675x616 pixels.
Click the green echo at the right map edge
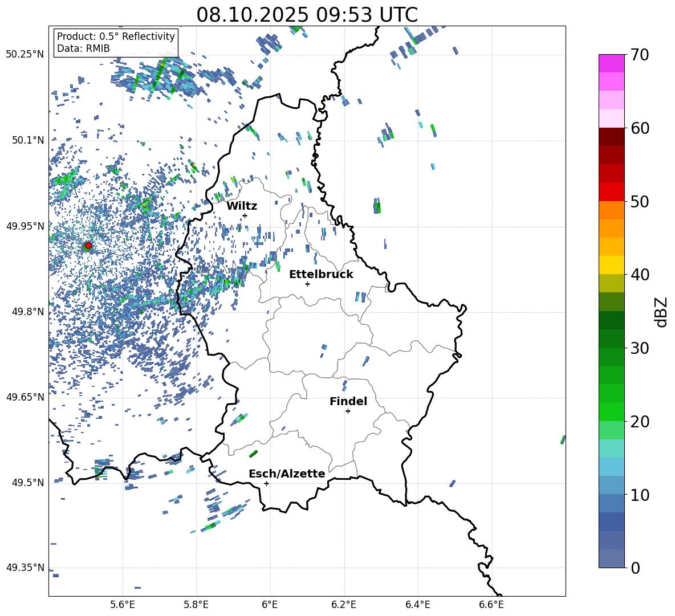click(563, 440)
